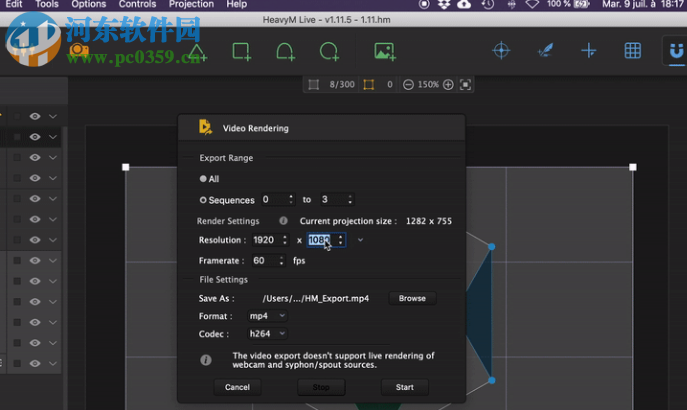Tick the checkbox of the bottommost layer row
The image size is (687, 410).
[x=17, y=363]
